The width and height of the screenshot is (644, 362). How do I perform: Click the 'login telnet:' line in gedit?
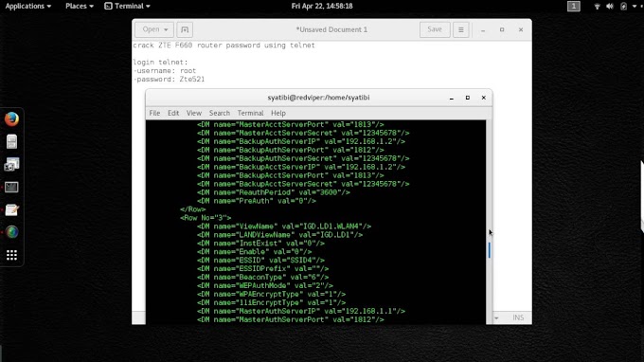click(160, 63)
